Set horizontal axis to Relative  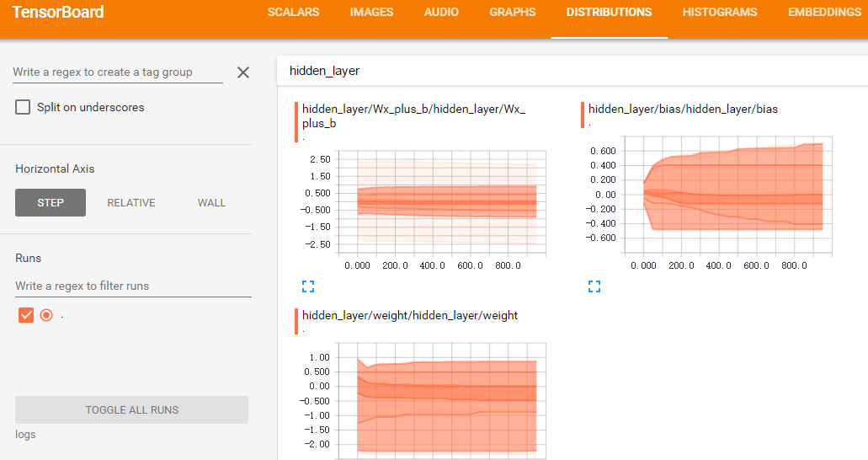(x=131, y=202)
